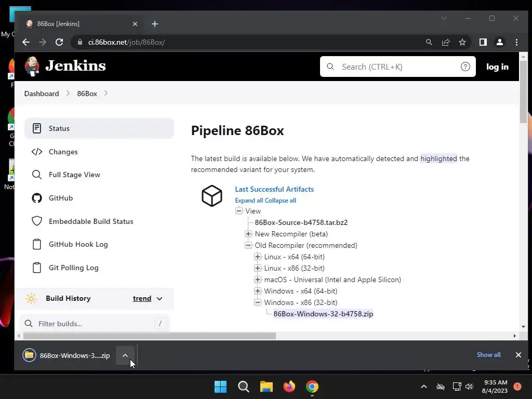This screenshot has height=399, width=532.
Task: Click the Chrome taskbar icon
Action: (x=312, y=387)
